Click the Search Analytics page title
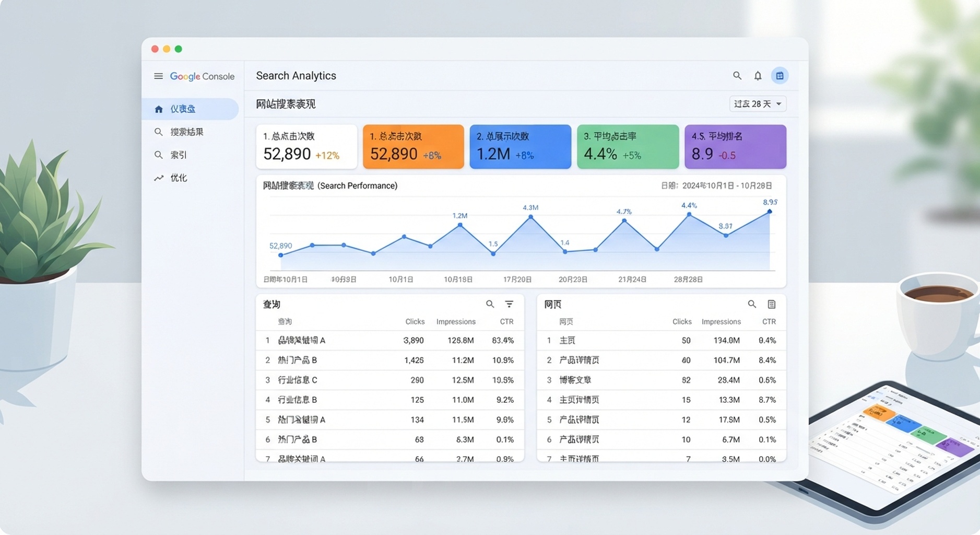The image size is (980, 535). [296, 76]
